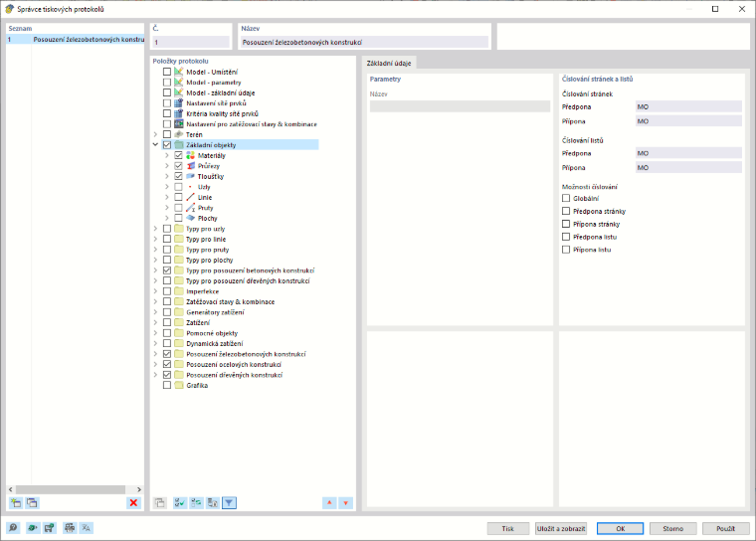The height and width of the screenshot is (541, 756).
Task: Click the language translation icon
Action: click(87, 527)
